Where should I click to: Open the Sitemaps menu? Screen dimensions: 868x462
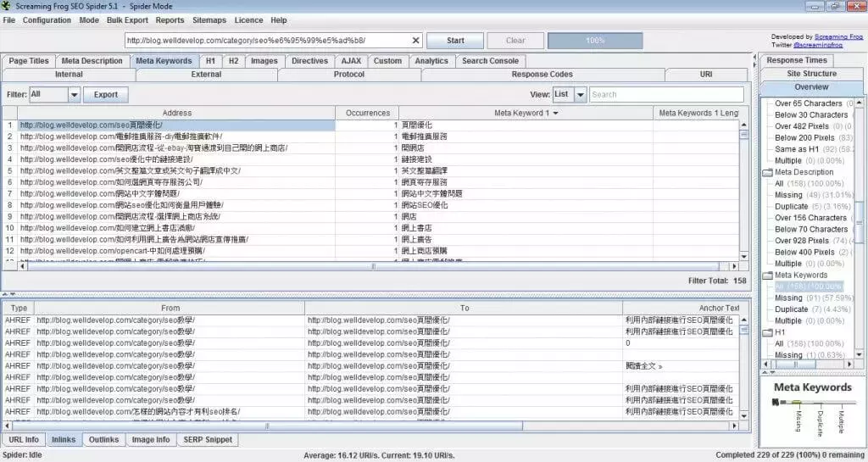(209, 19)
